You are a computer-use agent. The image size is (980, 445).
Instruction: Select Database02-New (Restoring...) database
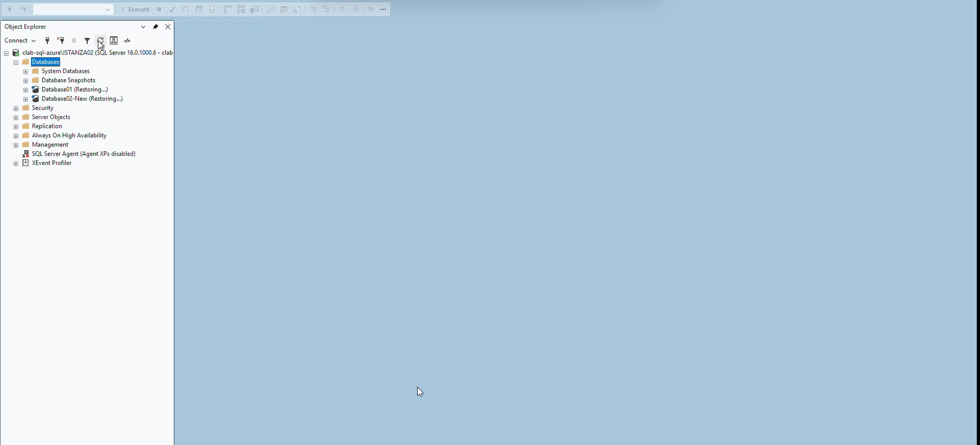82,99
